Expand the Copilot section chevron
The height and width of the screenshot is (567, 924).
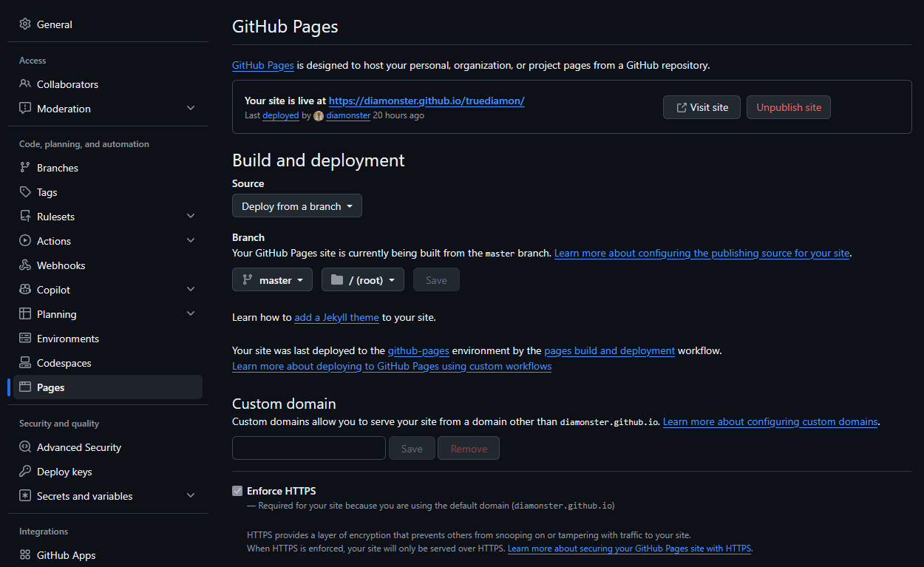pos(191,290)
